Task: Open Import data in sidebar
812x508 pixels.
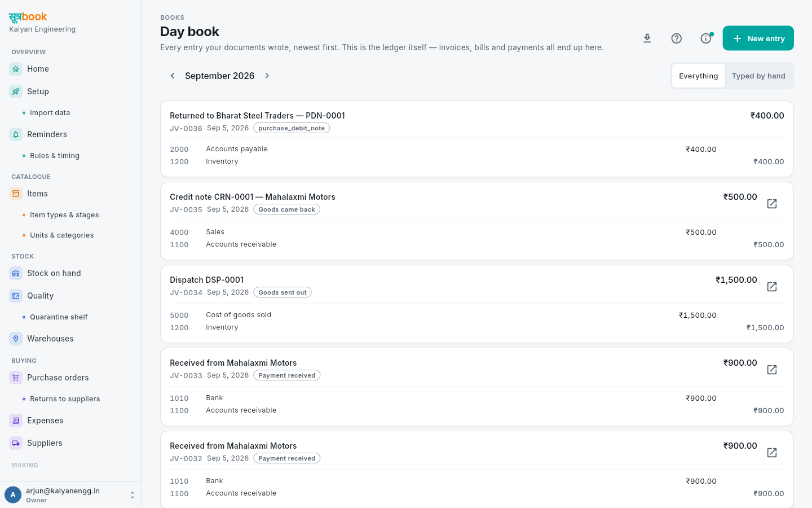Action: click(x=50, y=113)
